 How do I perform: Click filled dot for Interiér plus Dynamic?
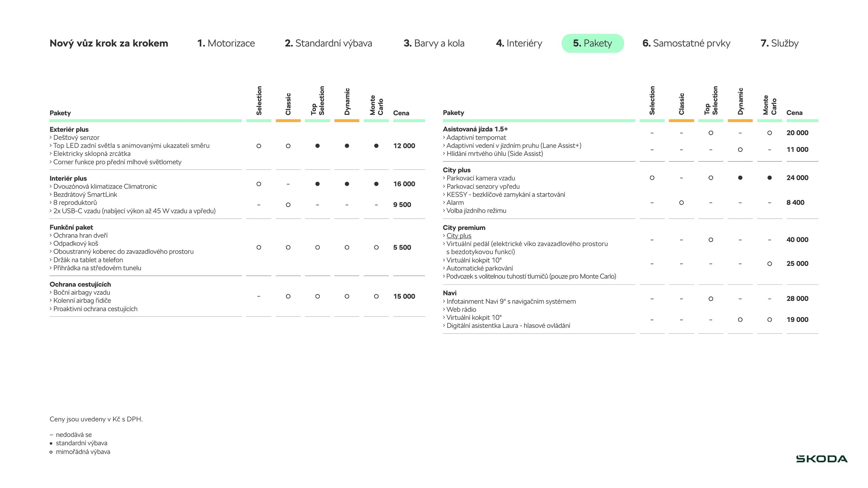pyautogui.click(x=347, y=184)
